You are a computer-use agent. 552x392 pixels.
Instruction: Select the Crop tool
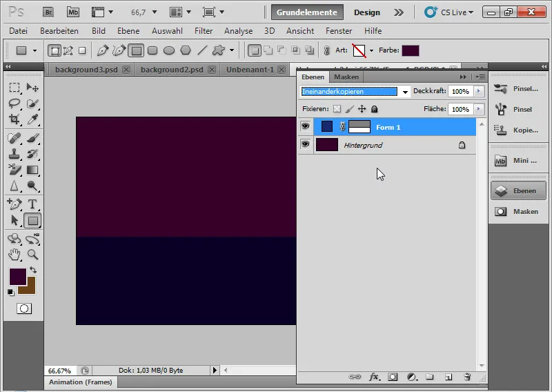14,119
